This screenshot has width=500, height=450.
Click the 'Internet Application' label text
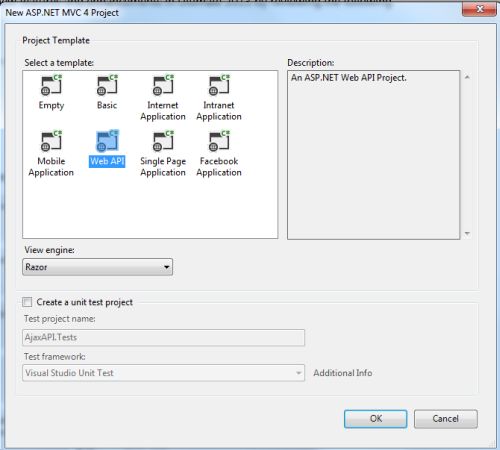[x=163, y=111]
